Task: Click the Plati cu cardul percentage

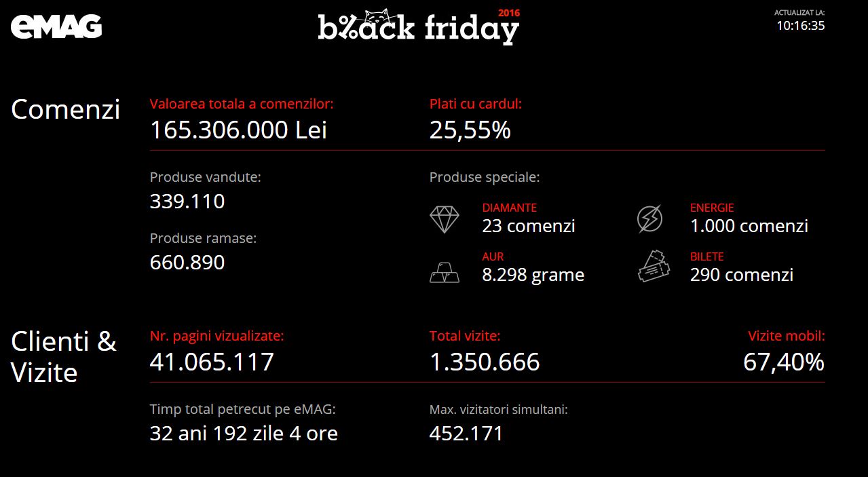Action: [x=470, y=130]
